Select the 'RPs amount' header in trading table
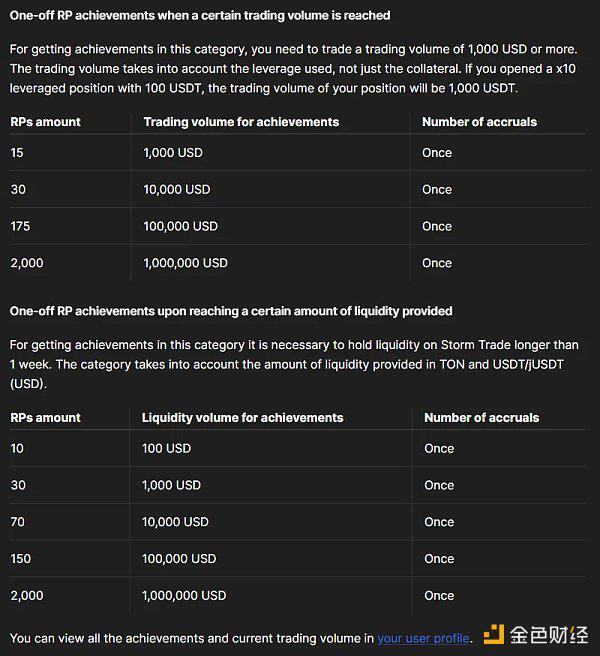The width and height of the screenshot is (600, 656). pyautogui.click(x=45, y=122)
